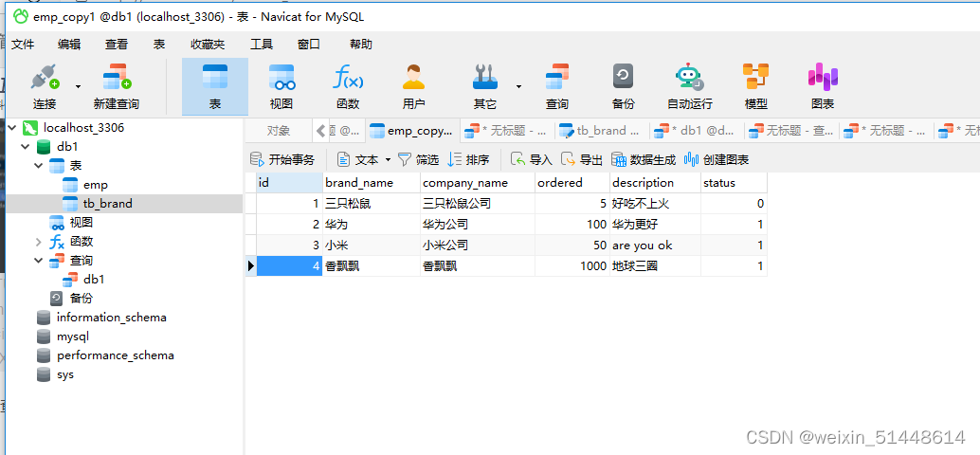Select the mysql database
The width and height of the screenshot is (980, 455).
click(x=72, y=337)
